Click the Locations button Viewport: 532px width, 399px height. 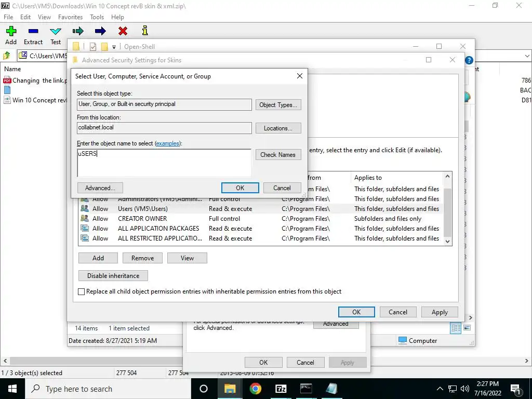point(278,128)
